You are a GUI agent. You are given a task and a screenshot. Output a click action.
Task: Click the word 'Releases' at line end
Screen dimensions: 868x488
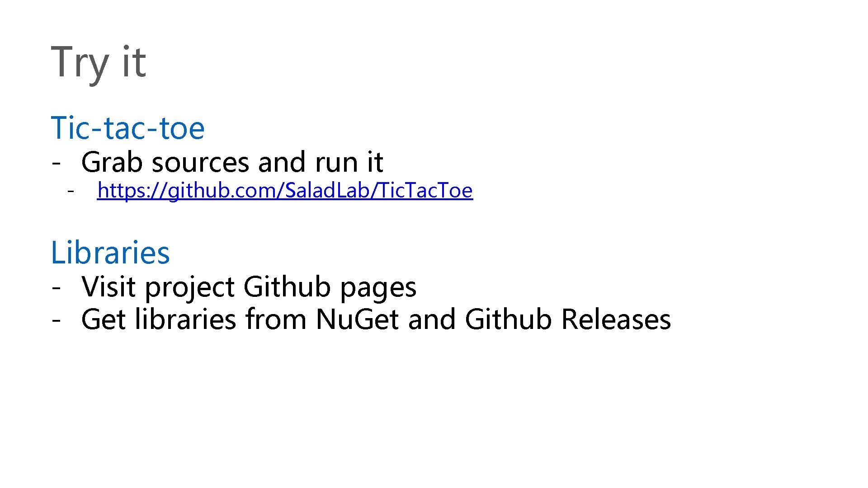[x=616, y=320]
